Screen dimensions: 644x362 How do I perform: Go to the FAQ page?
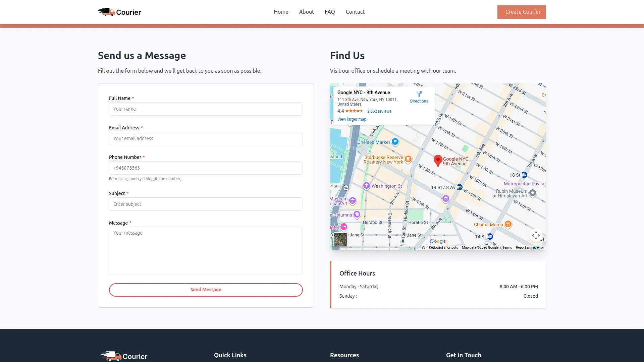(x=330, y=12)
